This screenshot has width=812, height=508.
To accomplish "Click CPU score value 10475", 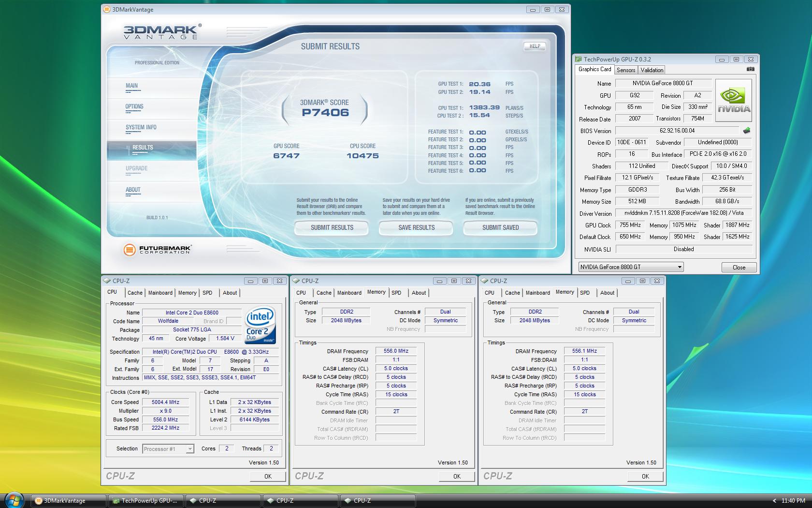I will point(362,156).
